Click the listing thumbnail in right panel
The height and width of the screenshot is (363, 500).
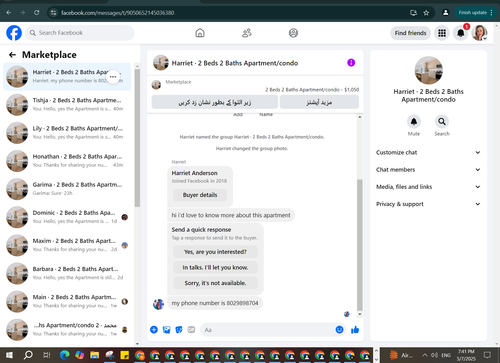[x=428, y=70]
